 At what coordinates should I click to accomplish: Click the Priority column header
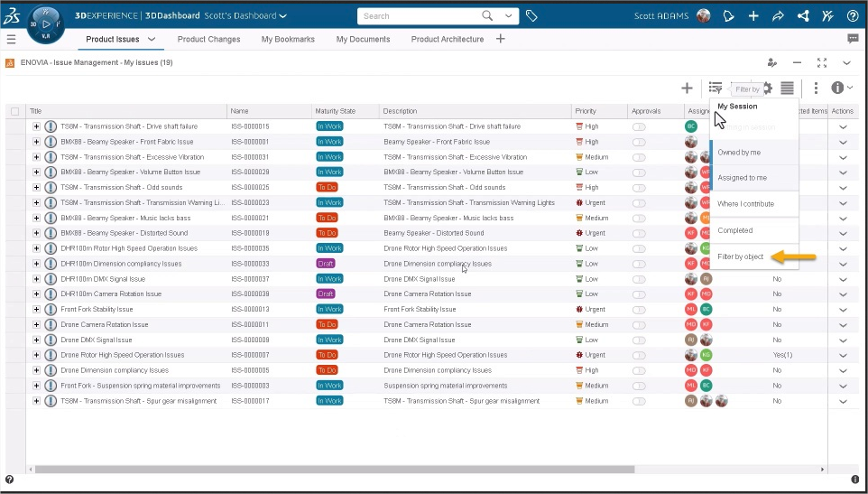pyautogui.click(x=586, y=111)
